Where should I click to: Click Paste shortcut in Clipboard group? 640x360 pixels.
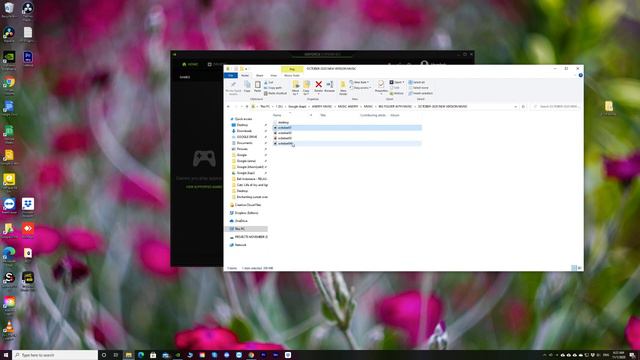[x=276, y=93]
